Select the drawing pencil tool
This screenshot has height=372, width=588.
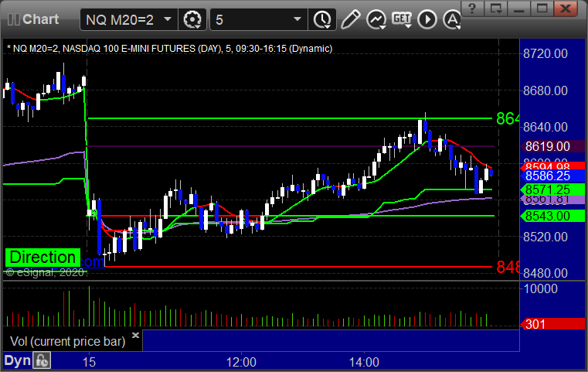tap(350, 19)
